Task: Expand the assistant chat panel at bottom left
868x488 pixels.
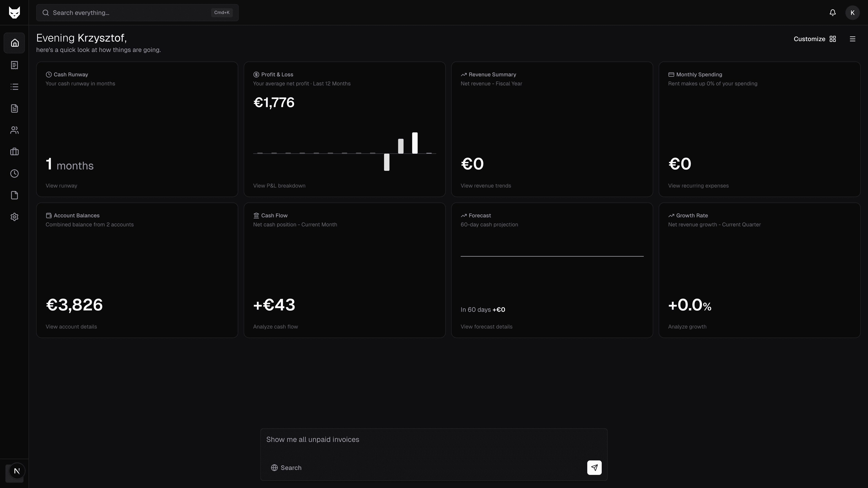Action: coord(16,471)
